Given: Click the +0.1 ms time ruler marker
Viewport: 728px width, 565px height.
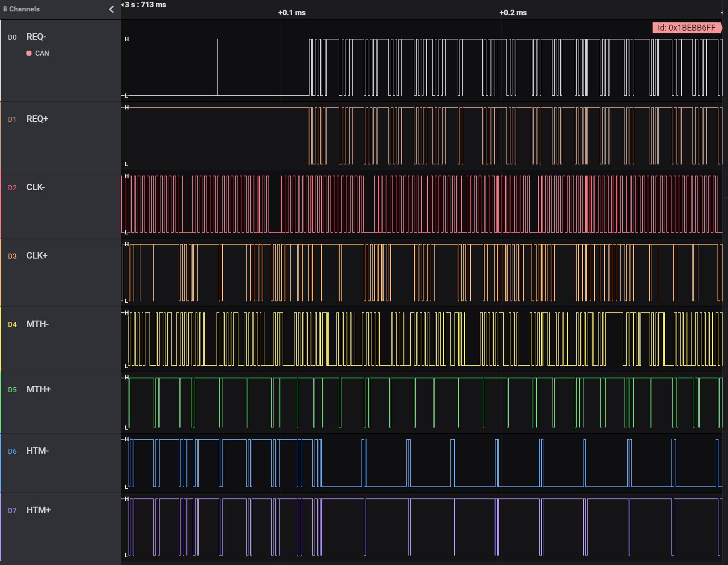Looking at the screenshot, I should (292, 13).
